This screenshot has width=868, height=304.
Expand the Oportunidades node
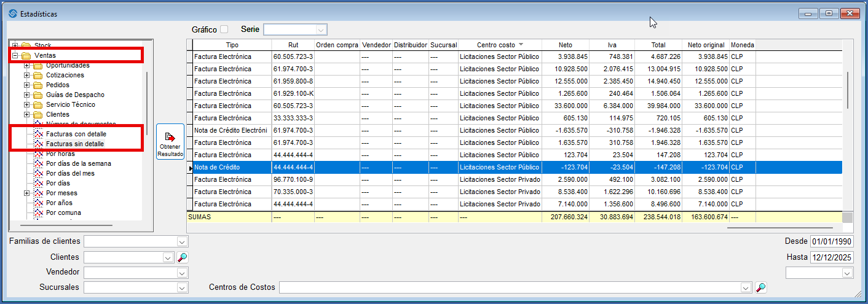coord(27,65)
